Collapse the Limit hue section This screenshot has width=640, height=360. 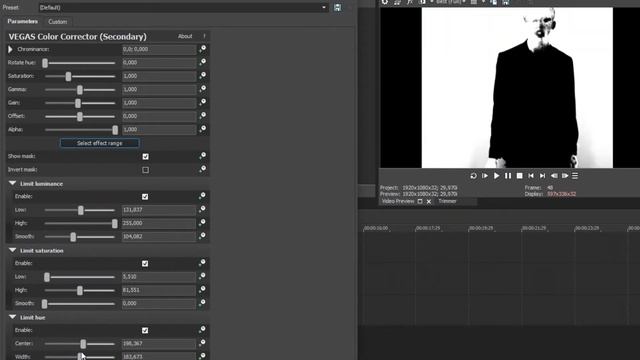coord(12,317)
